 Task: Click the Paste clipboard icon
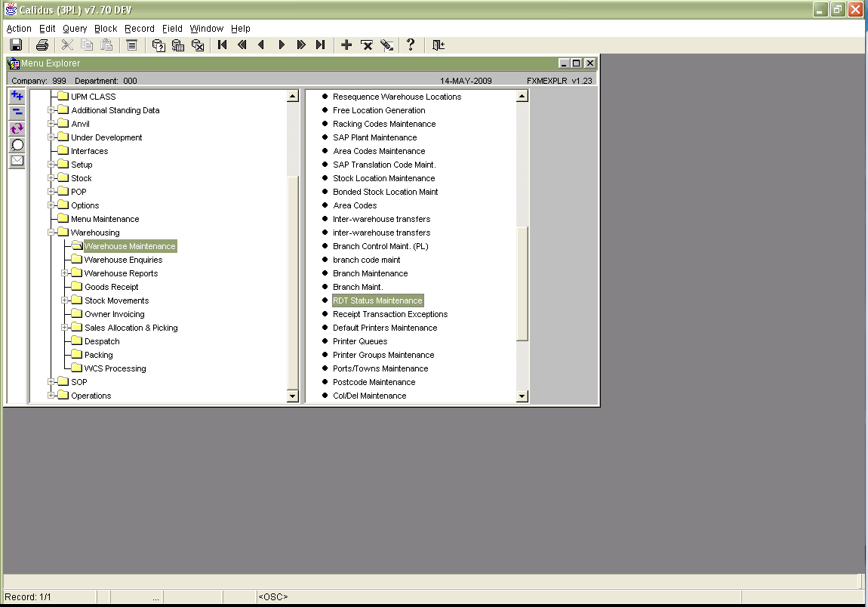click(106, 45)
